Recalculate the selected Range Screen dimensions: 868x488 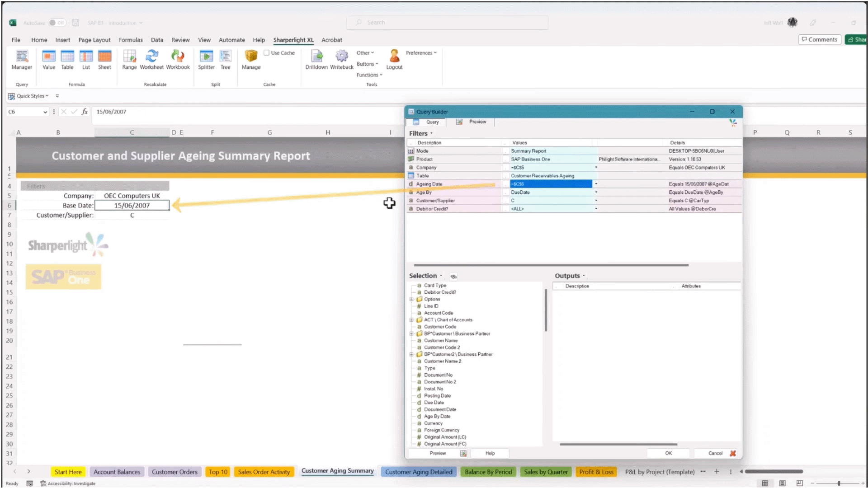pyautogui.click(x=129, y=60)
